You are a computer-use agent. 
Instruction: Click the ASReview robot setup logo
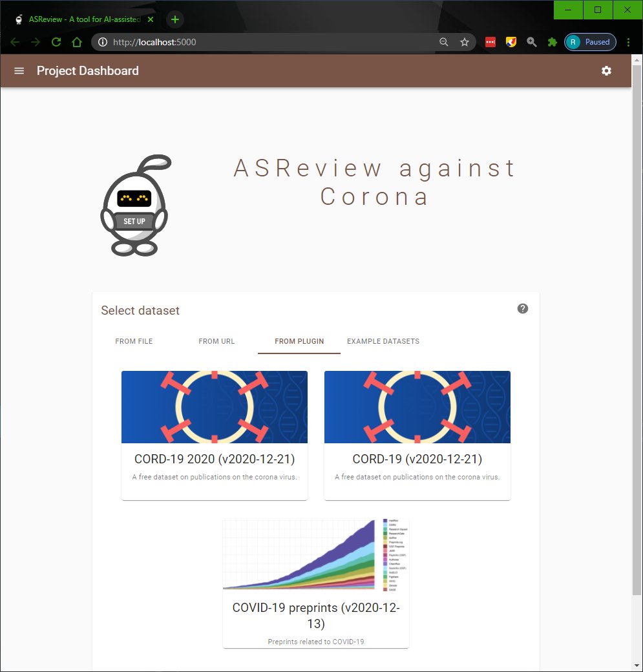point(136,205)
